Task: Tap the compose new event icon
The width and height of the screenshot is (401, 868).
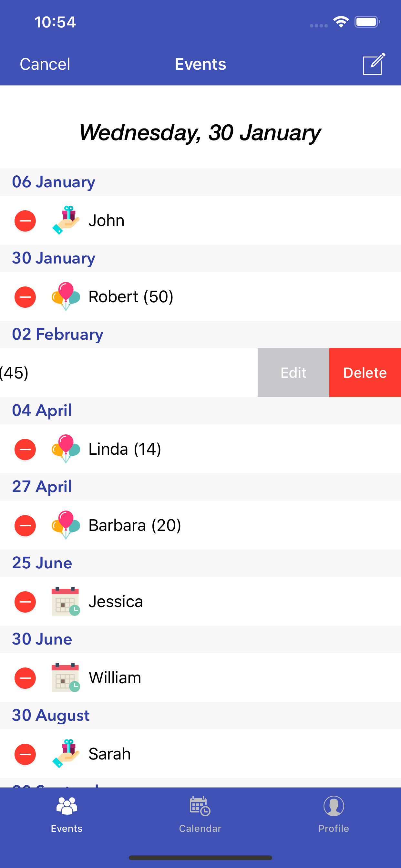Action: pos(374,64)
